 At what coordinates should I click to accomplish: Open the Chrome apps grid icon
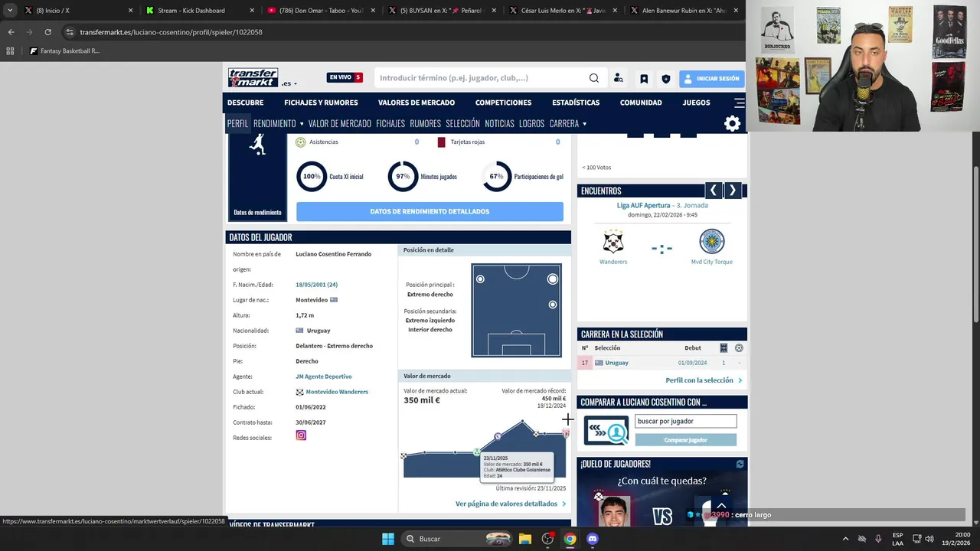[x=10, y=51]
